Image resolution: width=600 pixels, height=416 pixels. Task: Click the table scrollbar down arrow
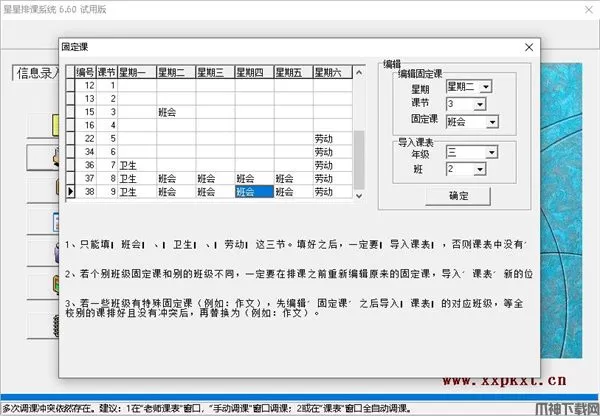pos(360,194)
